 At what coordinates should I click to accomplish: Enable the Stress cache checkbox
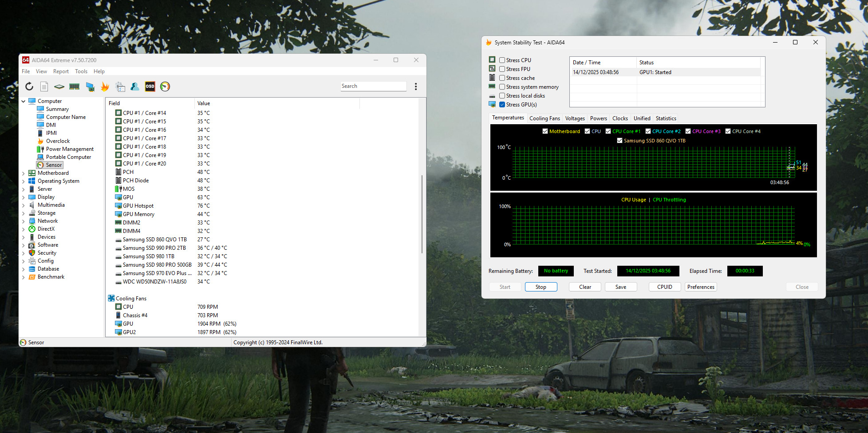click(x=502, y=78)
